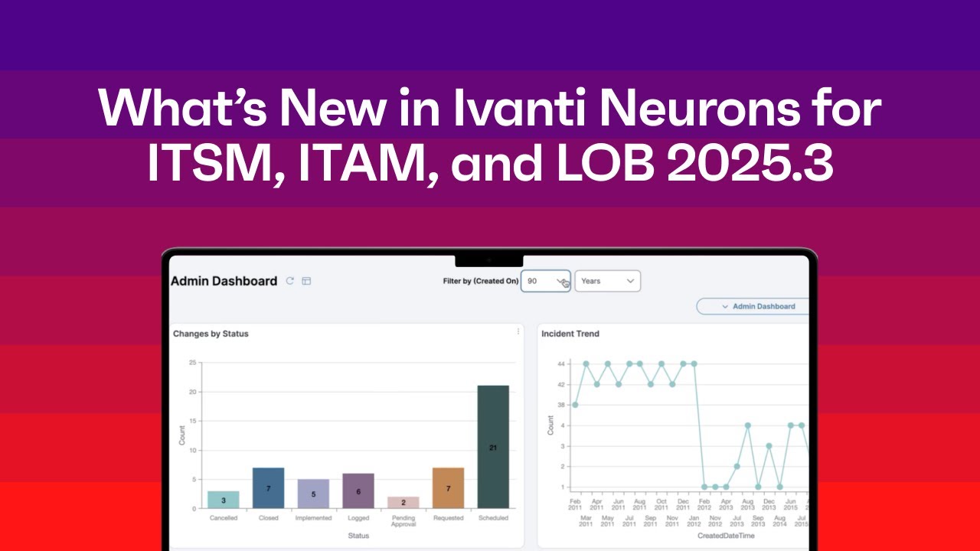Screen dimensions: 980x551
Task: Select the Scheduled bar showing 21
Action: pos(493,447)
